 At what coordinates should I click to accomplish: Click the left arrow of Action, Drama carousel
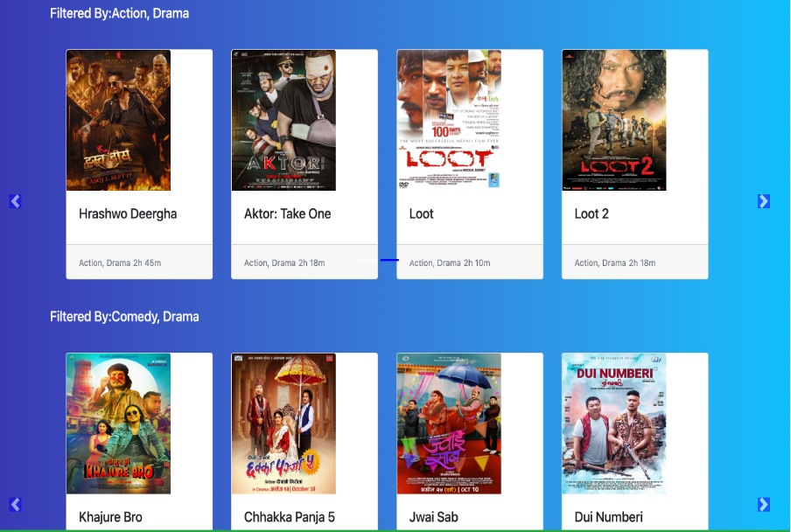(15, 201)
